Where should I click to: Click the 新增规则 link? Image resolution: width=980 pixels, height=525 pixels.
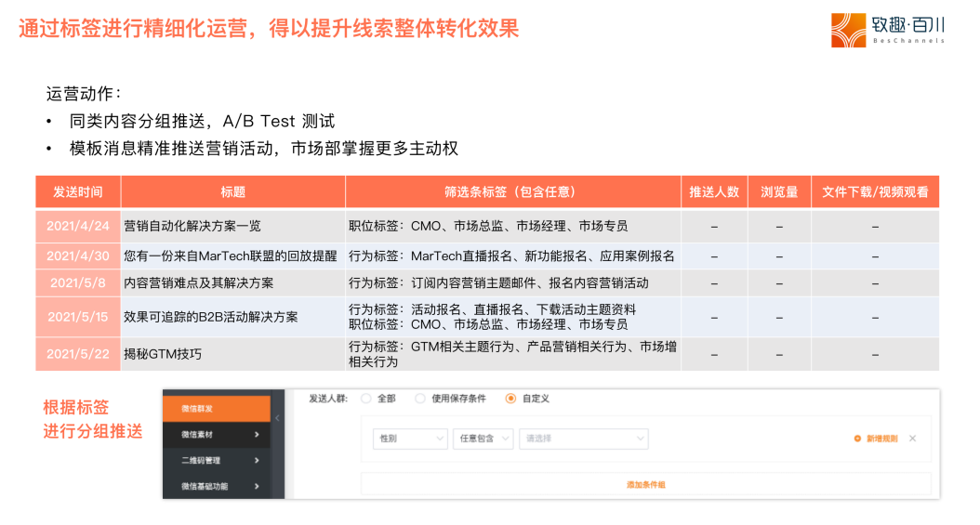(x=881, y=439)
